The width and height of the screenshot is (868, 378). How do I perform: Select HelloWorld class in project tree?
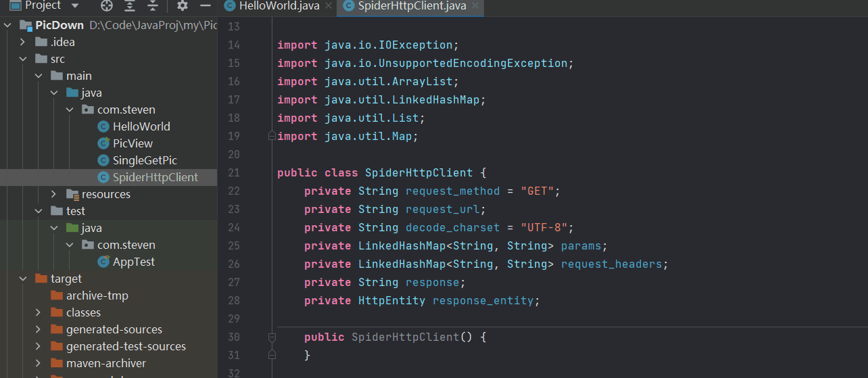click(x=141, y=126)
